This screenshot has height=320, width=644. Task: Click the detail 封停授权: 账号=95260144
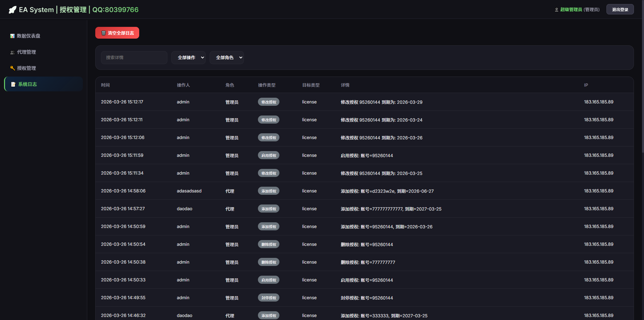367,298
